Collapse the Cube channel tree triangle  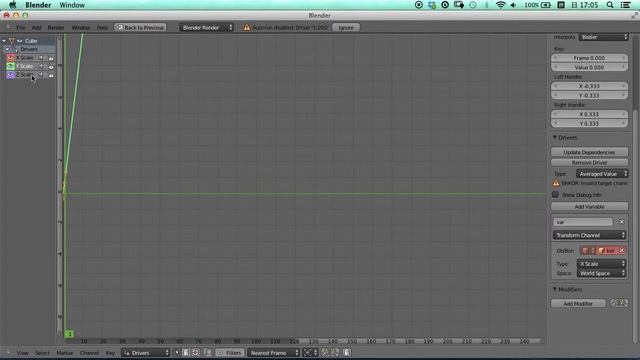click(x=4, y=41)
